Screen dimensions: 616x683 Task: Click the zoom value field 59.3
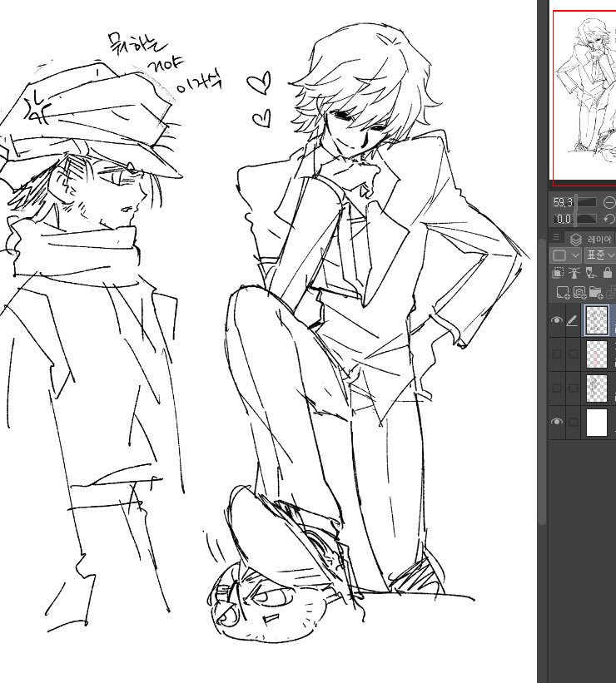coord(563,202)
